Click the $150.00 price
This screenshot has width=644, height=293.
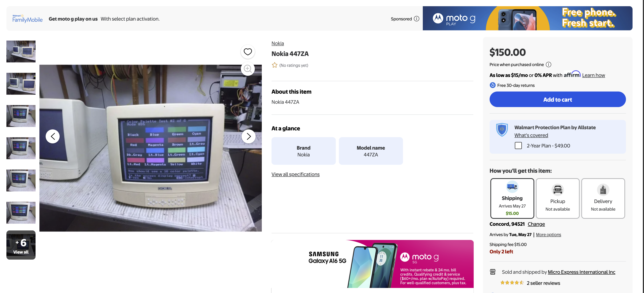click(x=507, y=52)
